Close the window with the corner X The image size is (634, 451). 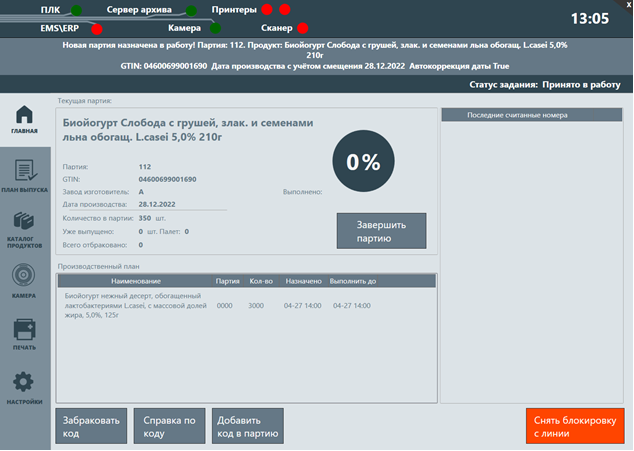click(628, 4)
